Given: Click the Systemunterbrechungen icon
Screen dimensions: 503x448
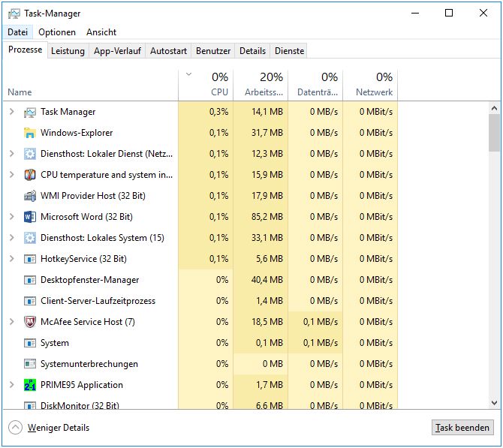Looking at the screenshot, I should pos(30,364).
